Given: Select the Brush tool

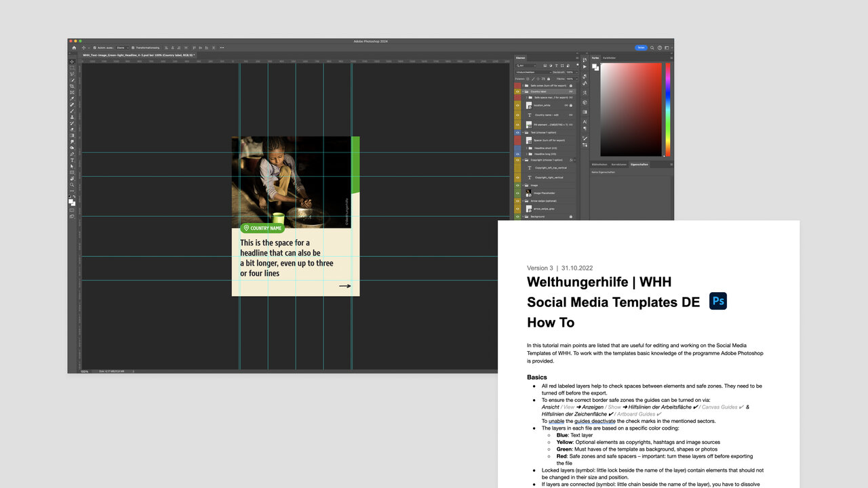Looking at the screenshot, I should point(72,111).
